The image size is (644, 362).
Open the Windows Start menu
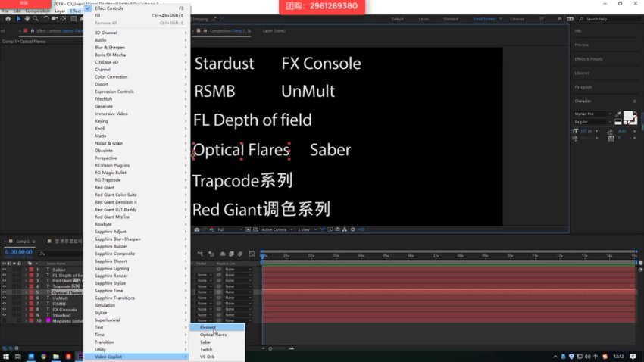pyautogui.click(x=6, y=357)
